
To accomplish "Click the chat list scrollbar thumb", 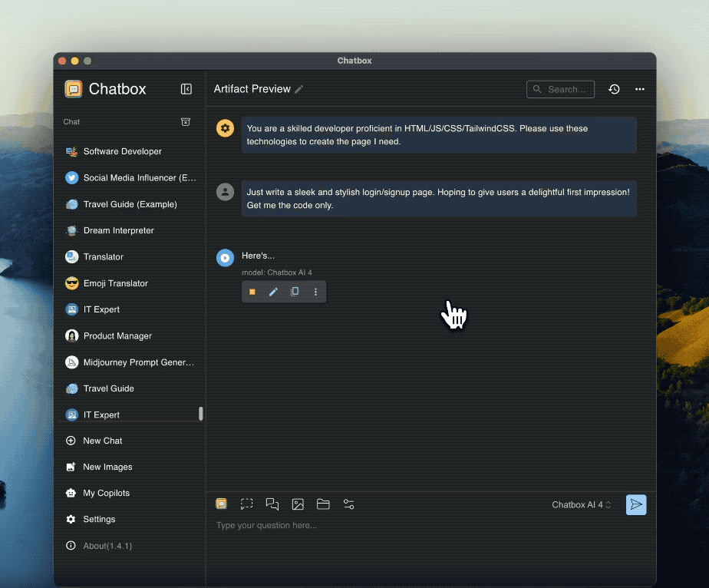I will point(201,414).
